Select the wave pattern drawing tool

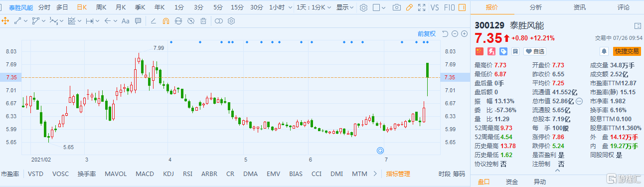pyautogui.click(x=54, y=21)
